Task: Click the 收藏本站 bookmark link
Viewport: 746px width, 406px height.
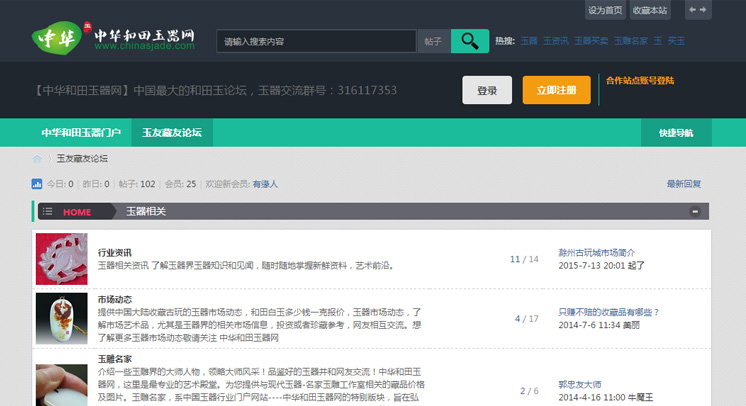Action: coord(650,10)
